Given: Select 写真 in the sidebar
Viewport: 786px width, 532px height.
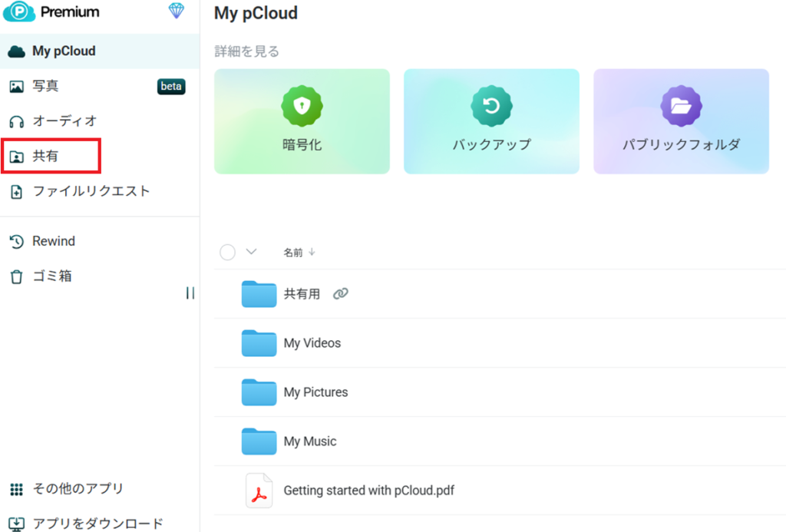Looking at the screenshot, I should [x=45, y=86].
